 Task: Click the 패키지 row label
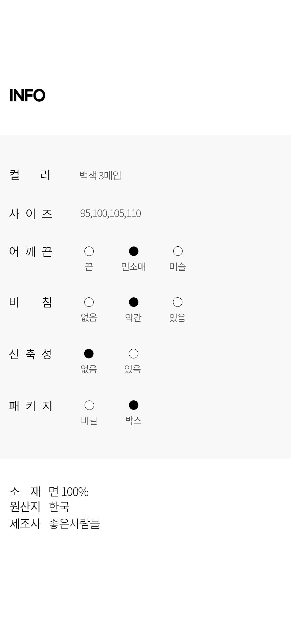coord(30,405)
